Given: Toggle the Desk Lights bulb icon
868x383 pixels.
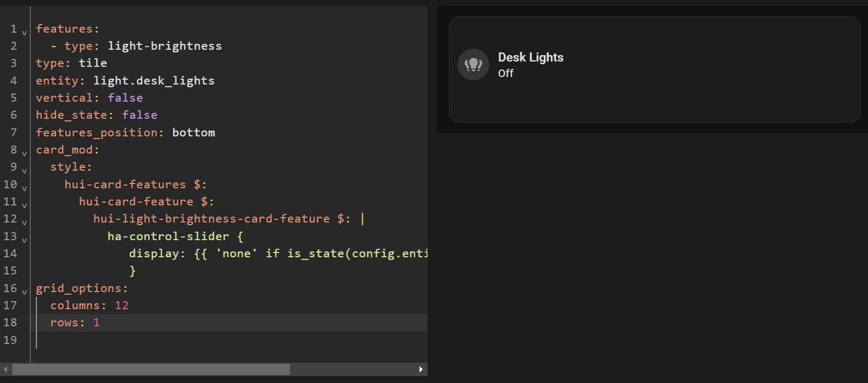Looking at the screenshot, I should click(x=473, y=65).
